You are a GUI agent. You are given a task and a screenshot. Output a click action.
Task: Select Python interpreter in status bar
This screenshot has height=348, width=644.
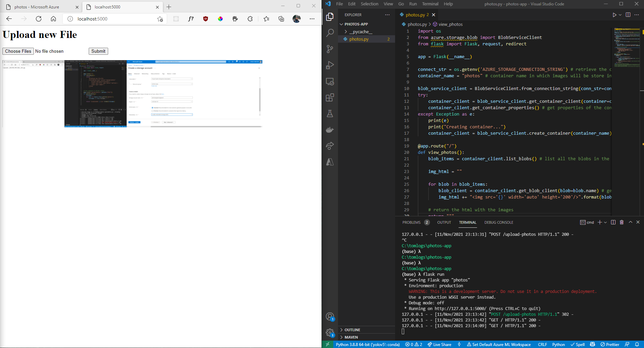point(368,345)
